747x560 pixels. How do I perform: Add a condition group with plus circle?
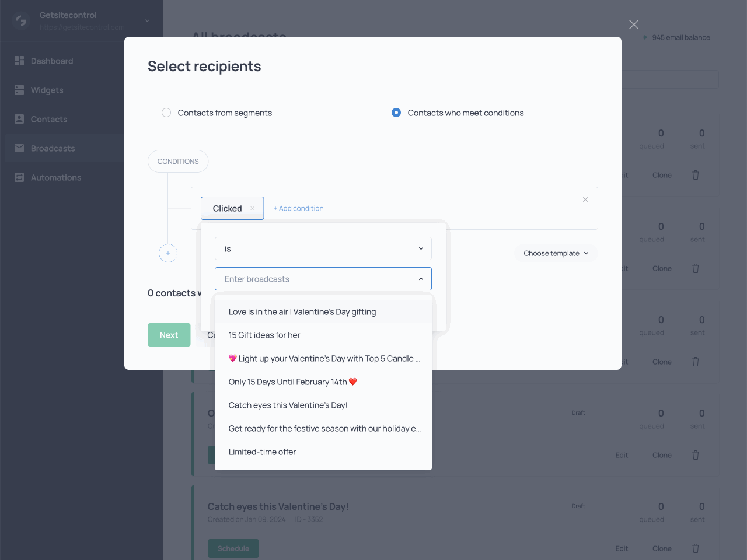click(168, 253)
